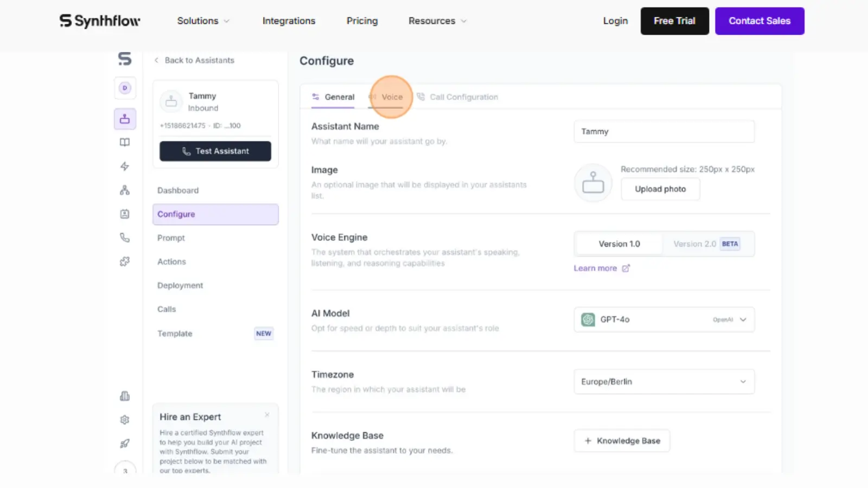Select Voice Engine Version 1.0

pyautogui.click(x=619, y=244)
